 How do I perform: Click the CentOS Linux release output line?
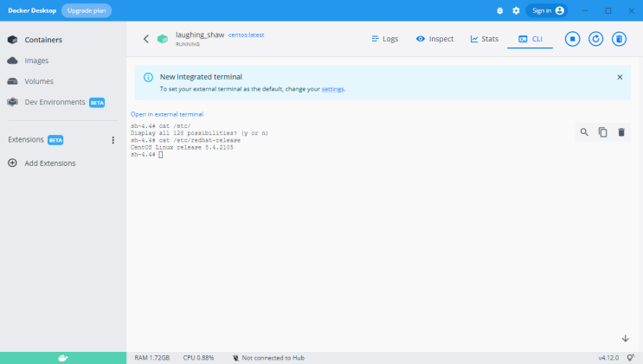click(x=182, y=148)
